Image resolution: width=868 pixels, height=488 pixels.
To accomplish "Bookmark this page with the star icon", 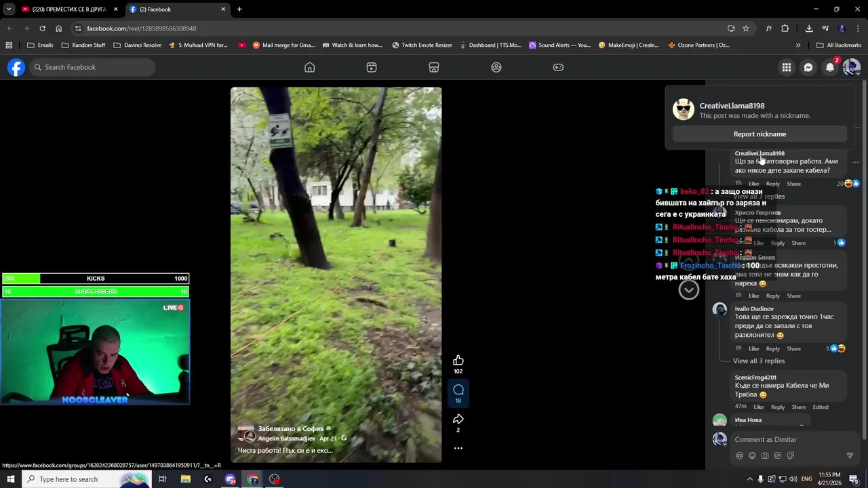I will point(746,28).
